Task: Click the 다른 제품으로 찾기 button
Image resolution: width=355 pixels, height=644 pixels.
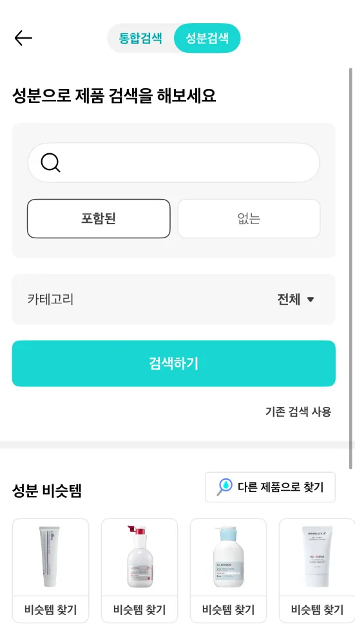Action: pyautogui.click(x=270, y=487)
